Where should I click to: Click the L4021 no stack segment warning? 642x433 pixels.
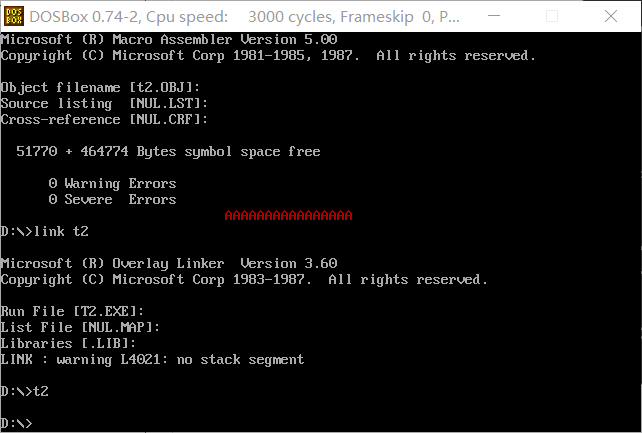[x=152, y=359]
